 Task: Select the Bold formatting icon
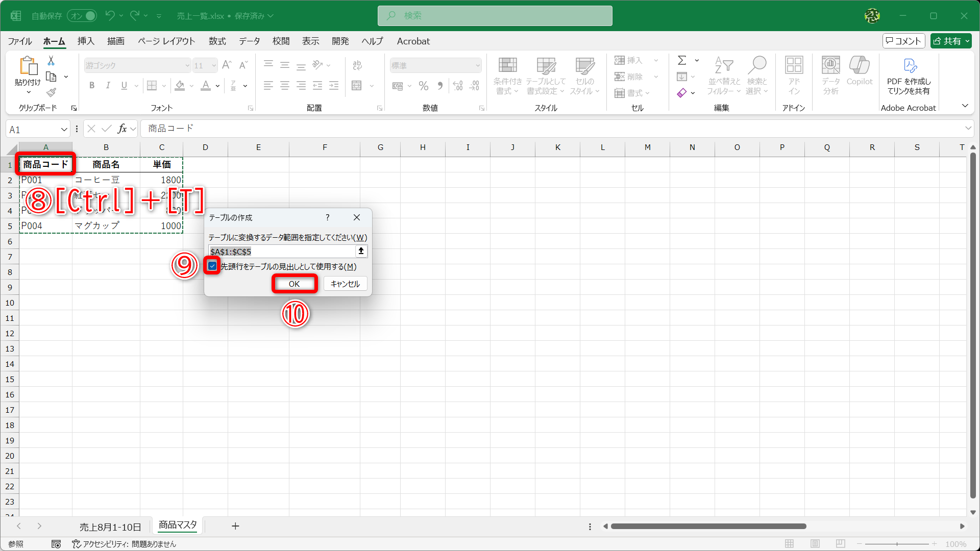[x=92, y=85]
